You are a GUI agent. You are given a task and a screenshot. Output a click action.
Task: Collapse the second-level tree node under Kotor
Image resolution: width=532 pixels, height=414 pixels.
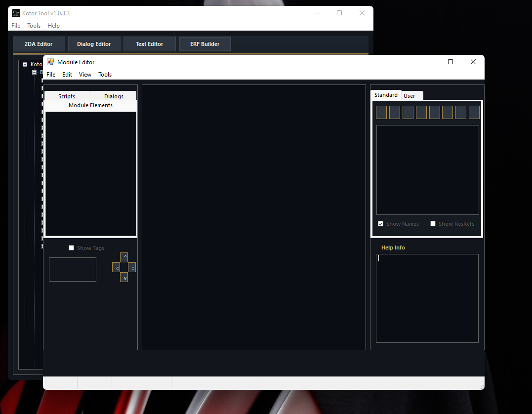(35, 72)
